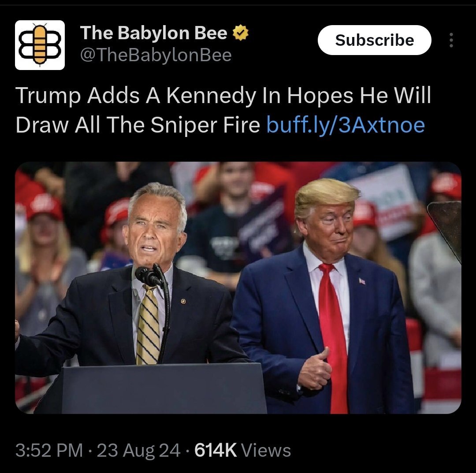476x473 pixels.
Task: Click the tweet headline text
Action: (223, 110)
